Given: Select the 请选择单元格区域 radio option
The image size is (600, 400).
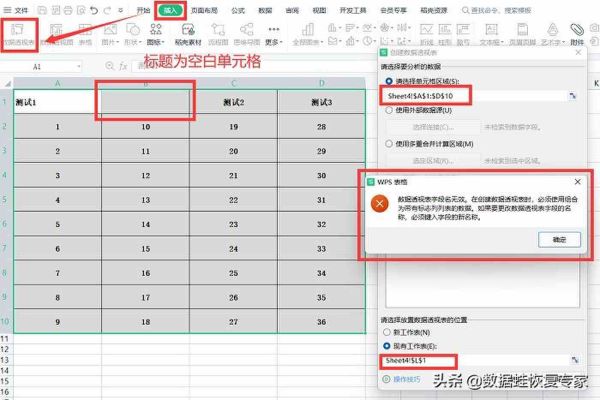Looking at the screenshot, I should [389, 81].
